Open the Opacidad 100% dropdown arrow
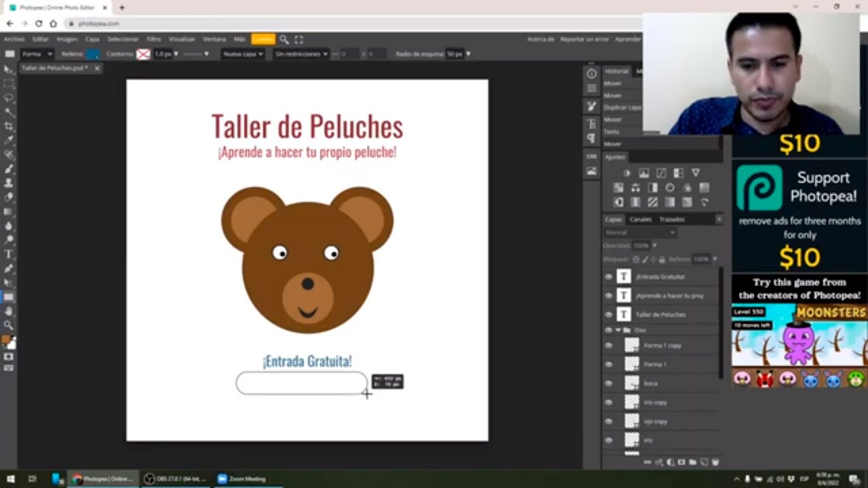Viewport: 868px width, 488px height. (654, 245)
